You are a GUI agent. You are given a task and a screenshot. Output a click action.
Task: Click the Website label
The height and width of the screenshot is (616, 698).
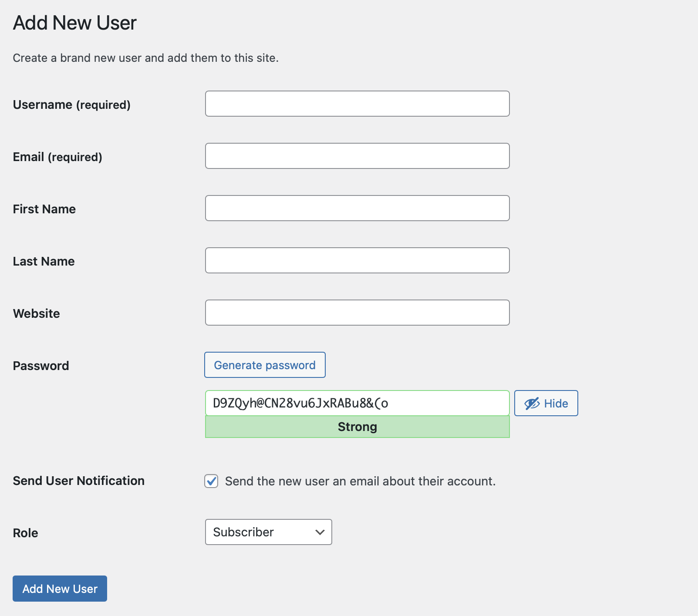pyautogui.click(x=37, y=313)
